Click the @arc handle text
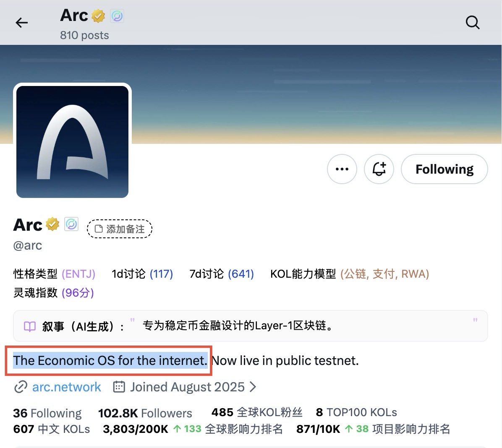Screen dimensions: 502x448 coord(28,245)
